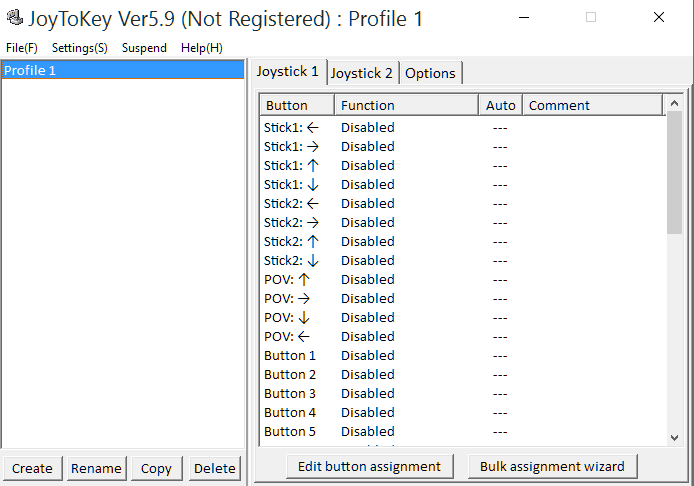Image resolution: width=694 pixels, height=486 pixels.
Task: Select the POV down arrow row
Action: (463, 318)
